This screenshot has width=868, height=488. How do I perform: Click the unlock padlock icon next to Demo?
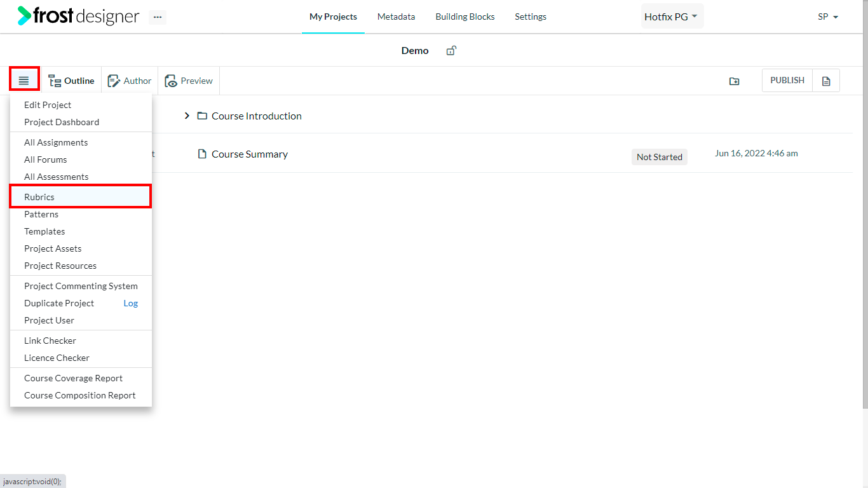451,50
